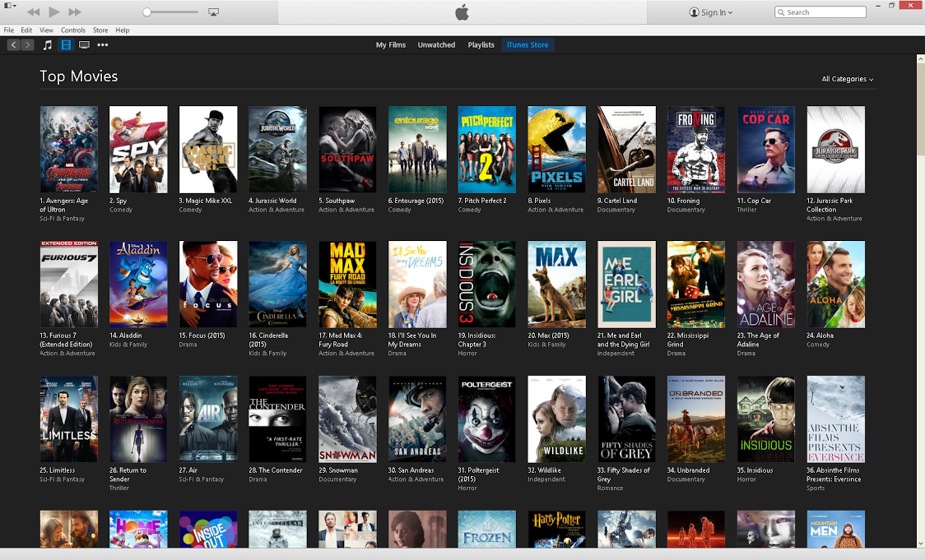Open the Snowman documentary poster
The height and width of the screenshot is (560, 925).
pos(347,419)
